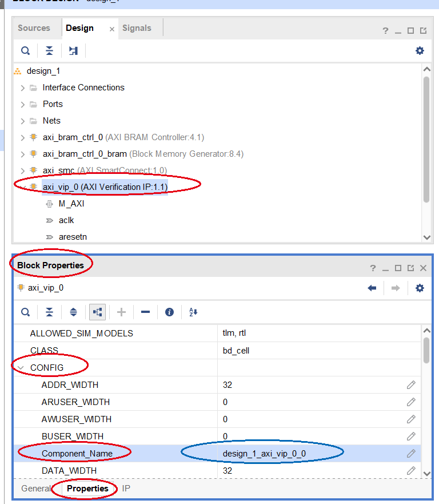
Task: Expand the Interface Connections folder
Action: tap(23, 88)
